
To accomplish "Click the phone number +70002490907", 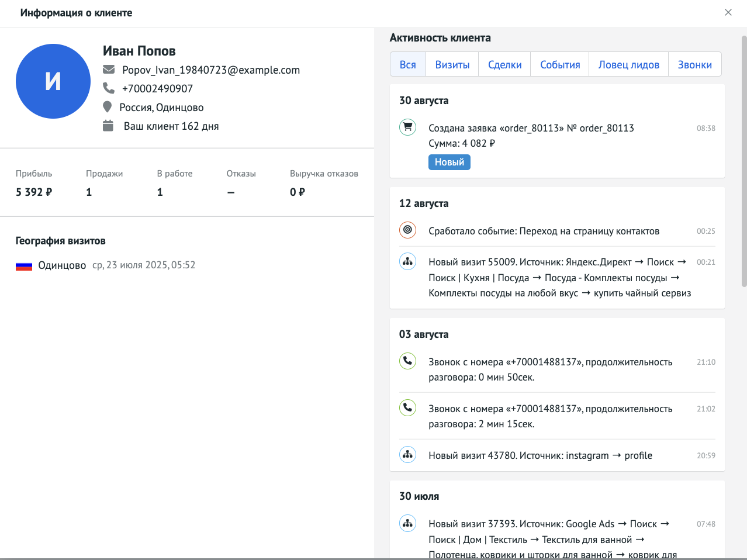I will 157,89.
